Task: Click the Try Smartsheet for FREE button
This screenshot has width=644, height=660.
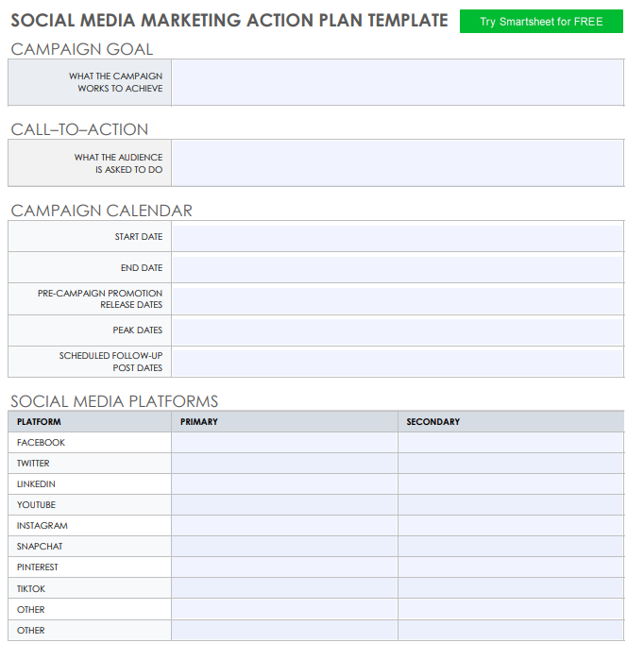Action: point(541,22)
